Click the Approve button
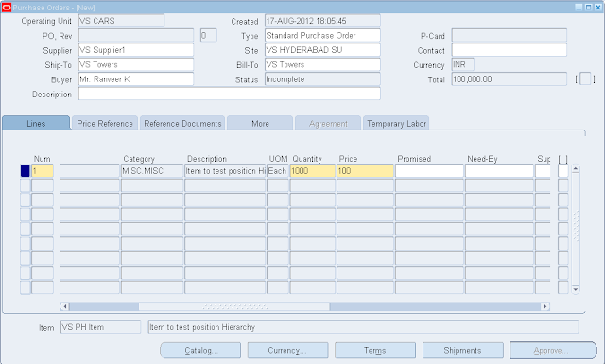Screen dimensions: 605x364 (553, 350)
